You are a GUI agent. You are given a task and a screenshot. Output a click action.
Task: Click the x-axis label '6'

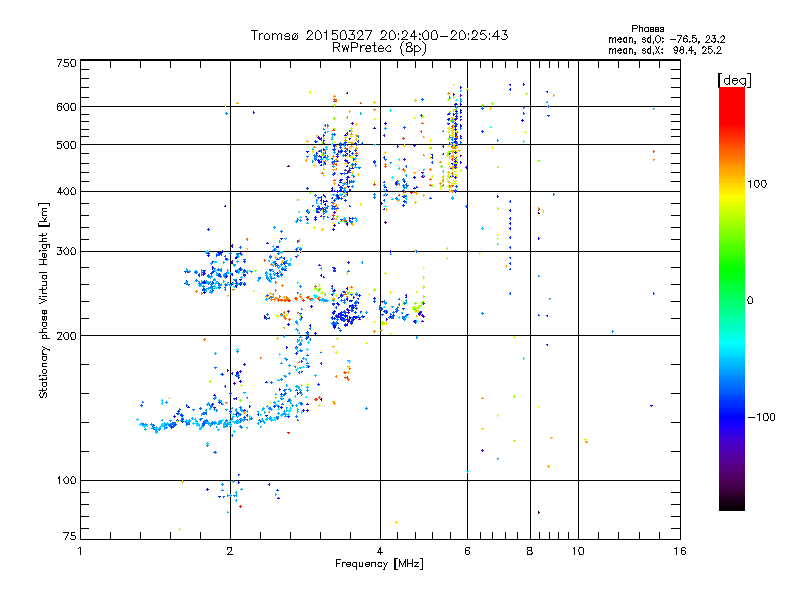tap(467, 551)
